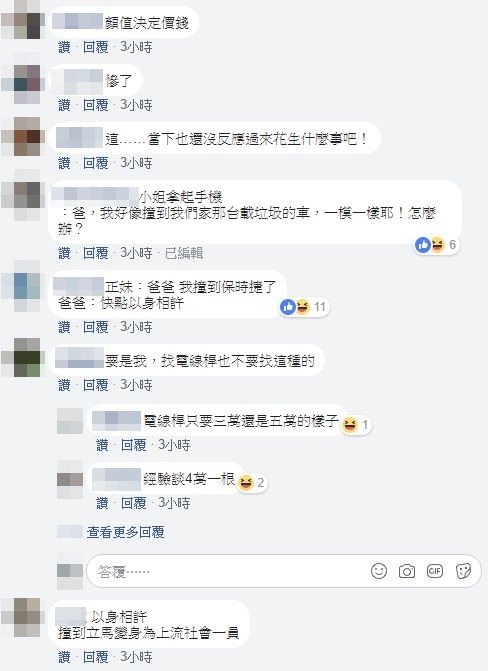Reply to the 慘了 comment
Image resolution: width=488 pixels, height=671 pixels.
click(x=95, y=105)
